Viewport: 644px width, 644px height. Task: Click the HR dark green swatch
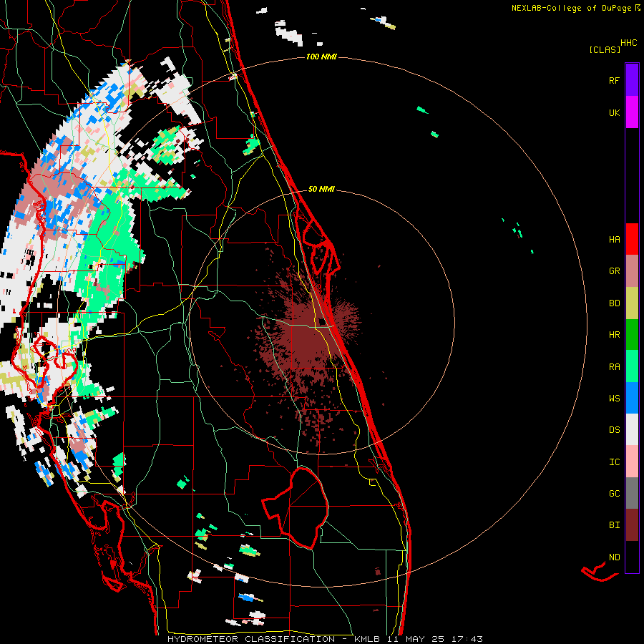[632, 335]
